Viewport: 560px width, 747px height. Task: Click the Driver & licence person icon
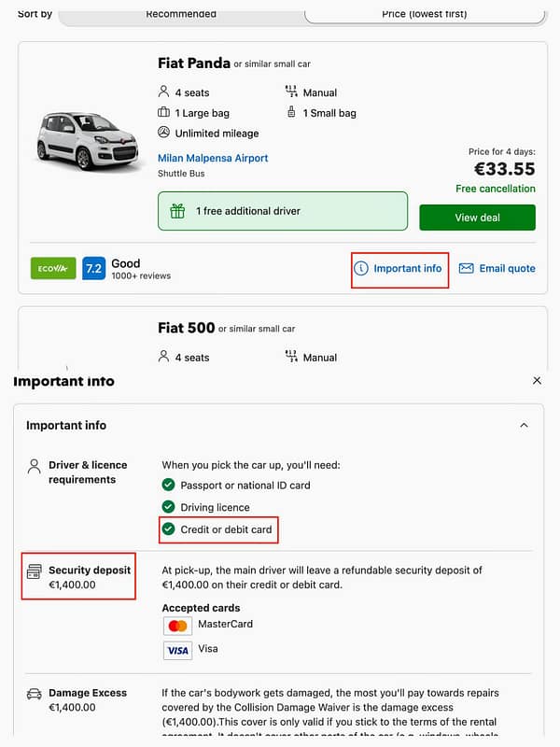click(35, 465)
